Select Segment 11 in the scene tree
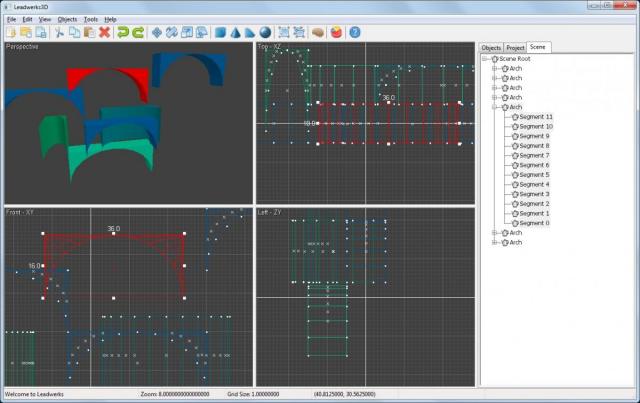Viewport: 640px width, 403px height. [535, 117]
